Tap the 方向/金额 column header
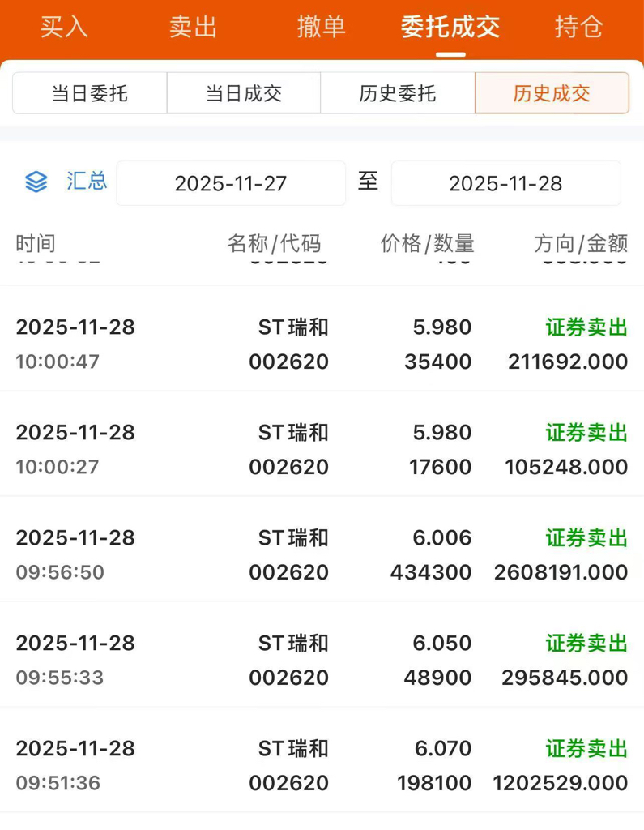The height and width of the screenshot is (830, 644). [x=581, y=243]
